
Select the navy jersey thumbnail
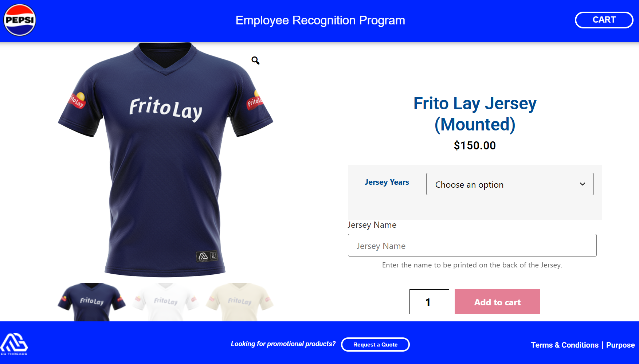(x=92, y=302)
